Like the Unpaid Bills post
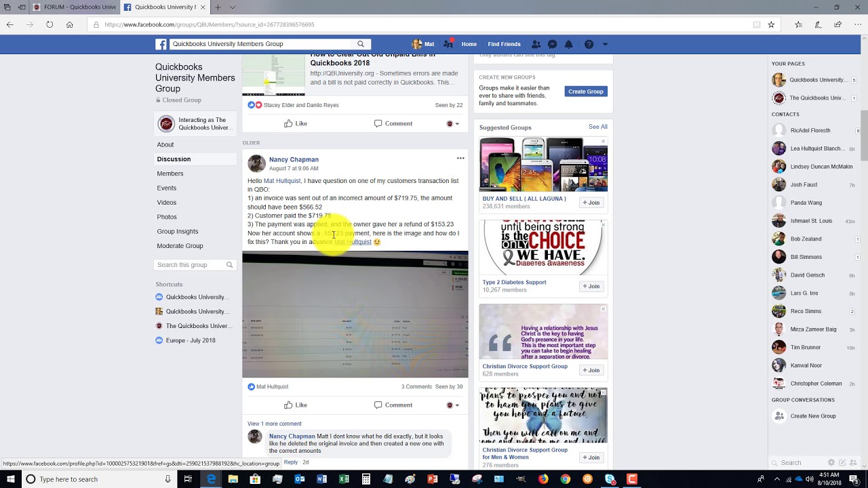 (296, 123)
